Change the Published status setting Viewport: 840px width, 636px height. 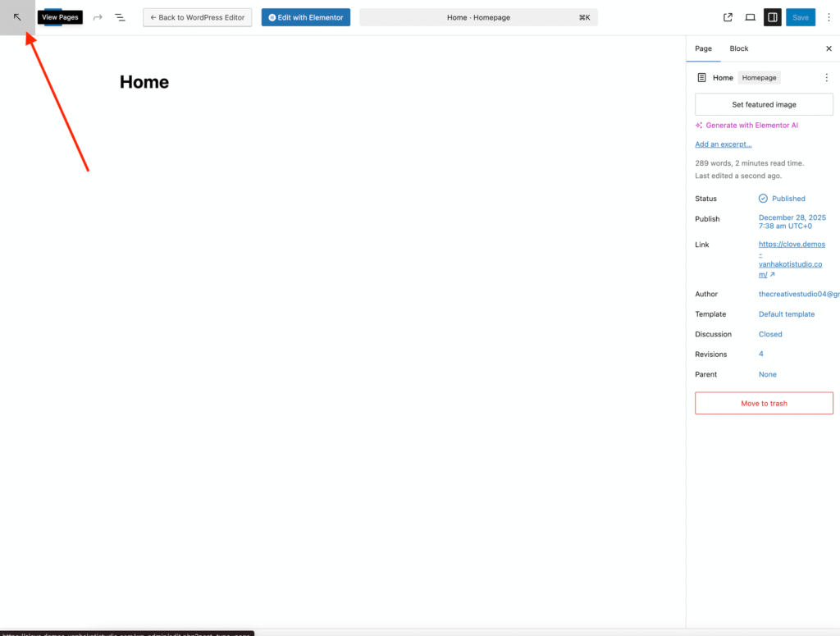click(783, 199)
